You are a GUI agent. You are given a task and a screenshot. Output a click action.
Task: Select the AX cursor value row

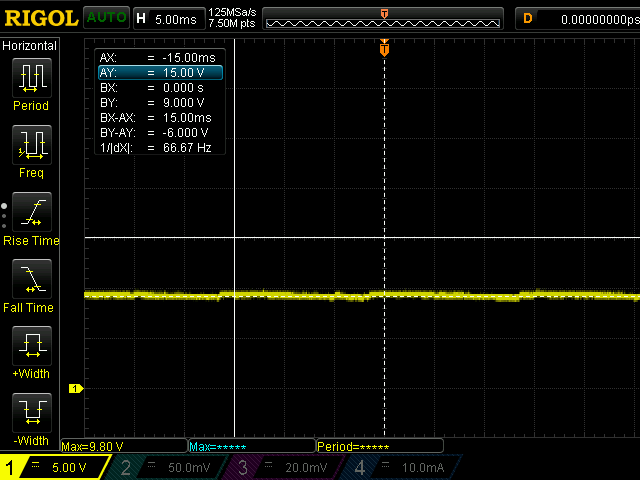tap(159, 58)
